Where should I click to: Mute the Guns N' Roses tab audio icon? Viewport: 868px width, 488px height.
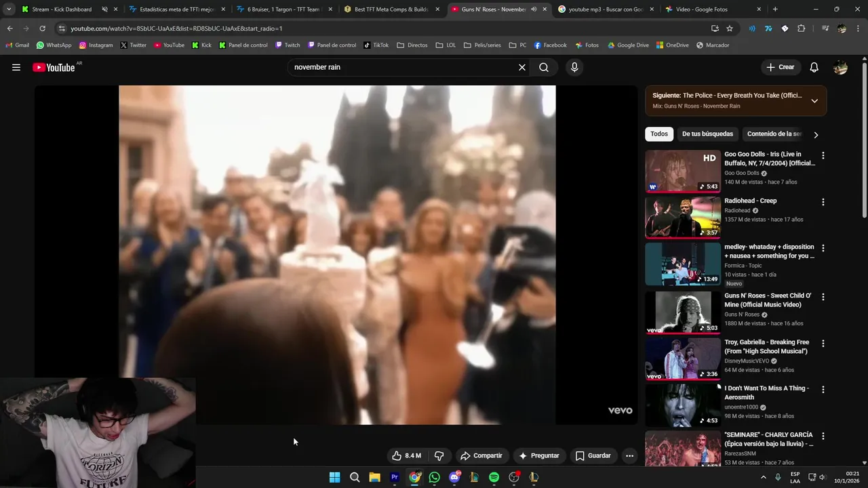click(534, 9)
